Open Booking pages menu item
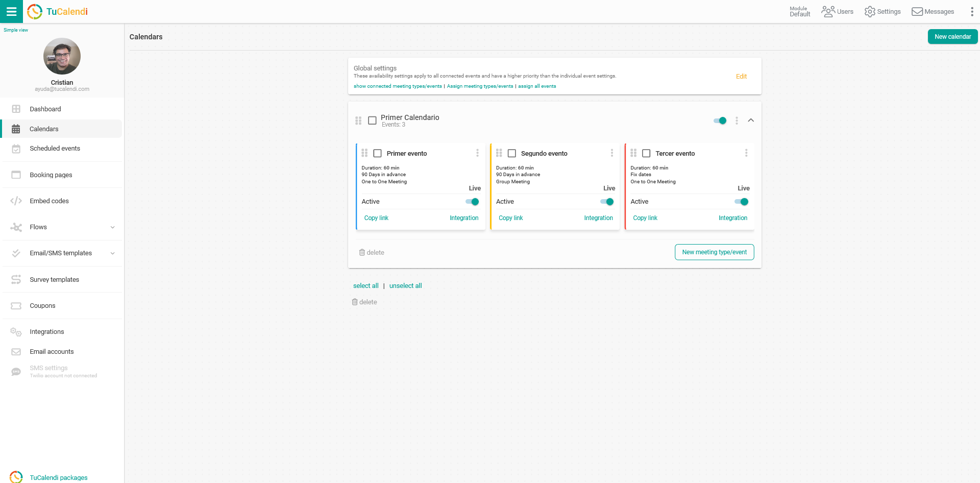This screenshot has height=483, width=980. pos(62,175)
